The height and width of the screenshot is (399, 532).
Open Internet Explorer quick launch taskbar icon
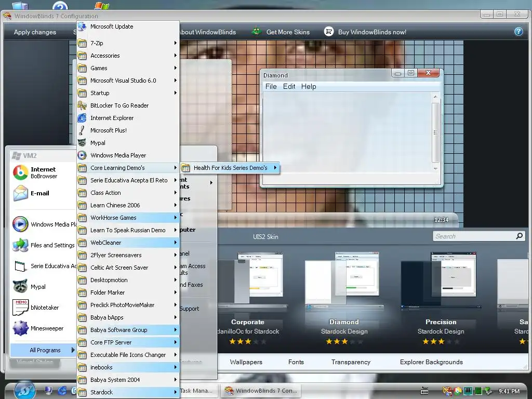[62, 391]
